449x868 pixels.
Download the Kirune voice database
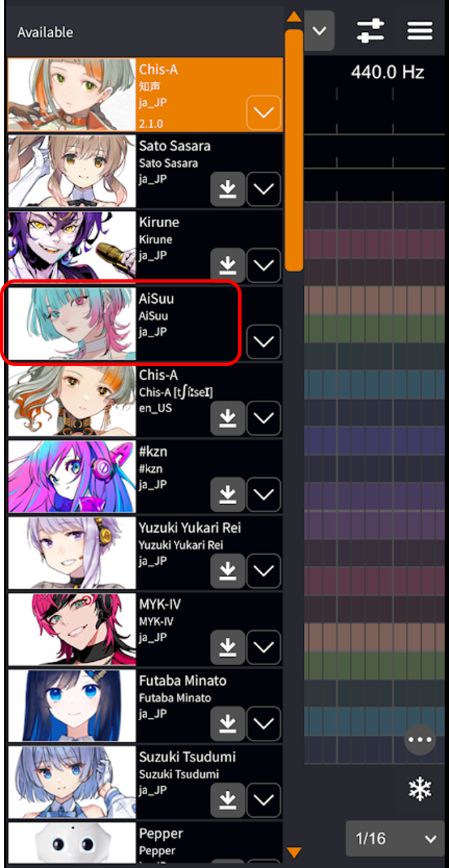tap(227, 265)
